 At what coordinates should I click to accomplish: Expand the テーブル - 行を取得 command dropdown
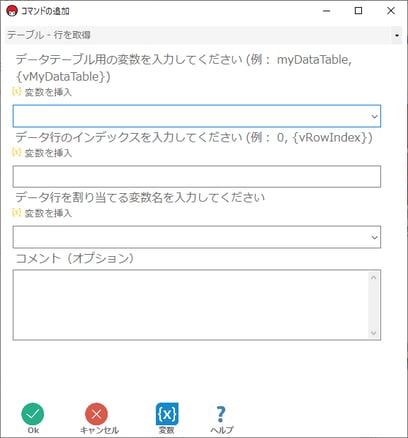[397, 35]
